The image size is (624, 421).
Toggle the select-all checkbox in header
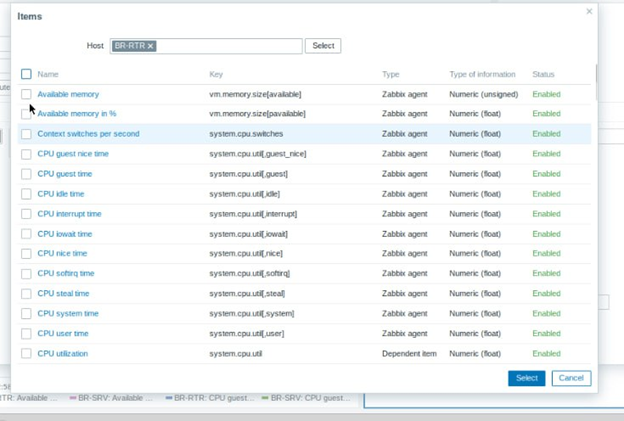pos(27,74)
